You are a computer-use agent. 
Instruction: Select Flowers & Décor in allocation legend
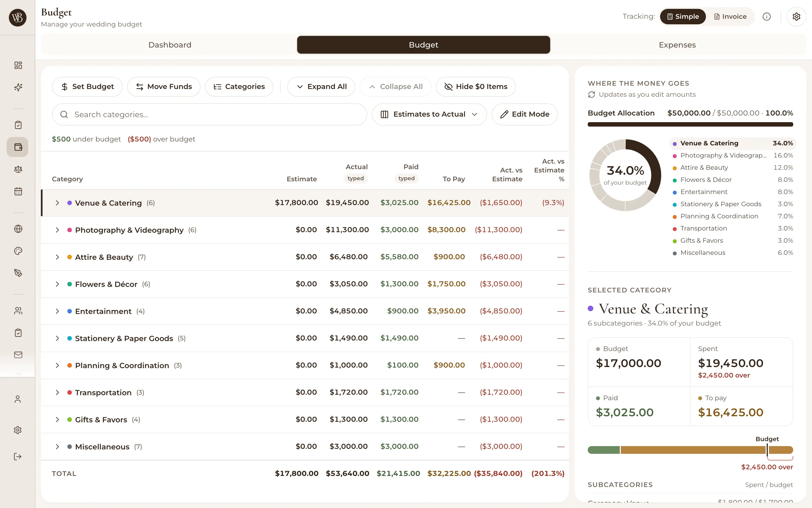click(733, 180)
